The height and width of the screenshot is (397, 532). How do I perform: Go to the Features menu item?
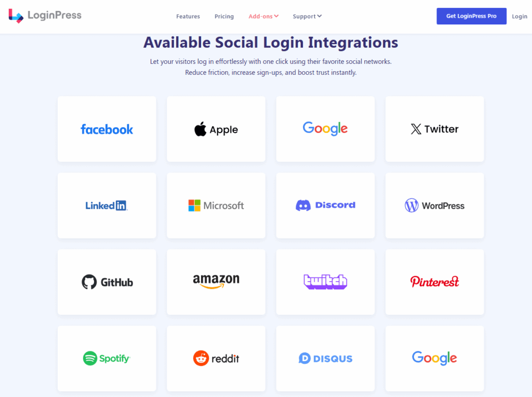188,16
